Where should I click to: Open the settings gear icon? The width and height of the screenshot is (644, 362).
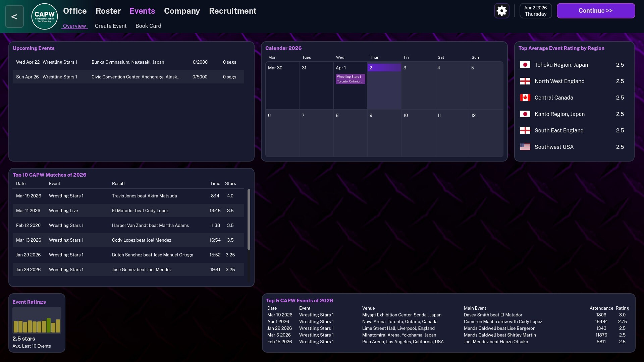(502, 11)
